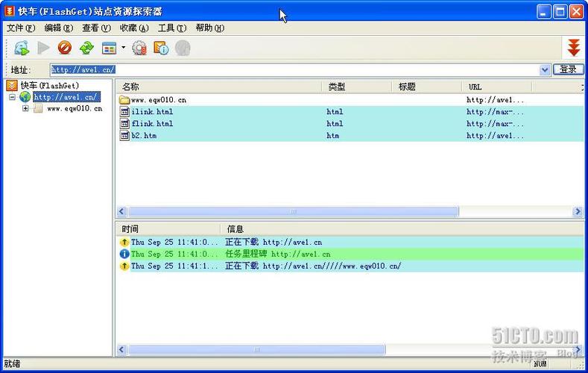Click the folder icon of www.eqw010.cn in list

pos(124,100)
